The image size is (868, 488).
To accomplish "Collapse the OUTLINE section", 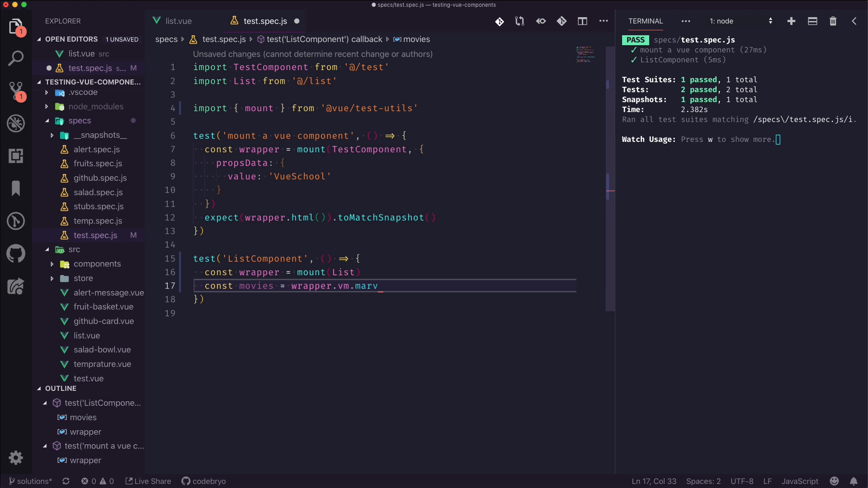I will click(x=39, y=389).
